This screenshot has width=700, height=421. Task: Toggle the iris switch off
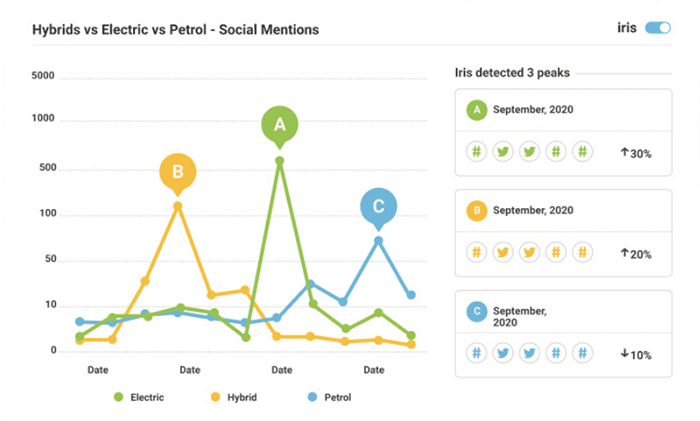657,28
